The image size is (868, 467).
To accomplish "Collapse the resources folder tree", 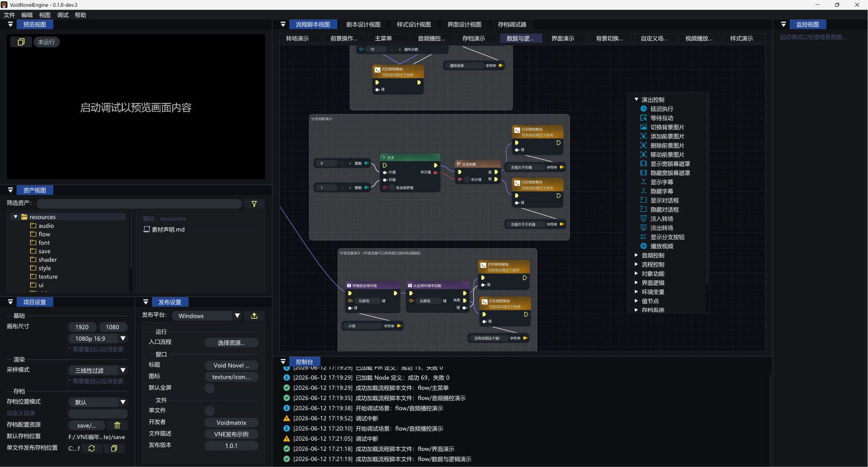I will (x=16, y=217).
